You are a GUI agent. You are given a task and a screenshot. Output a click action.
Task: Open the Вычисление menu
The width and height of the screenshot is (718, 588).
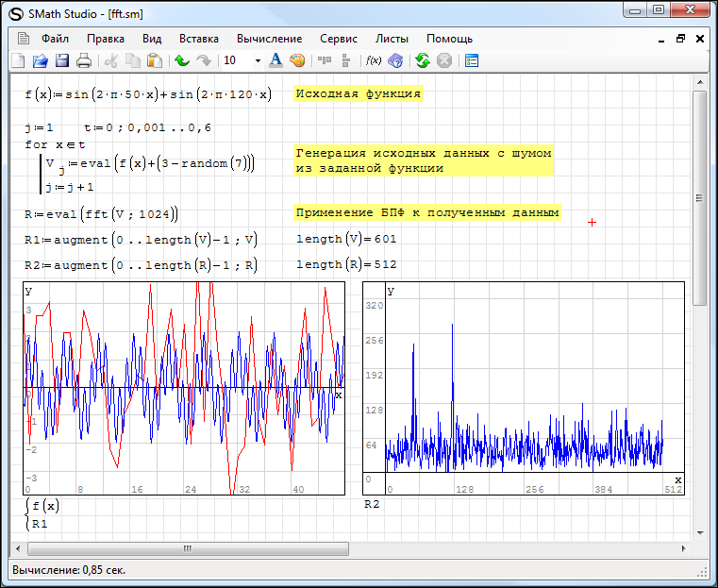coord(270,39)
